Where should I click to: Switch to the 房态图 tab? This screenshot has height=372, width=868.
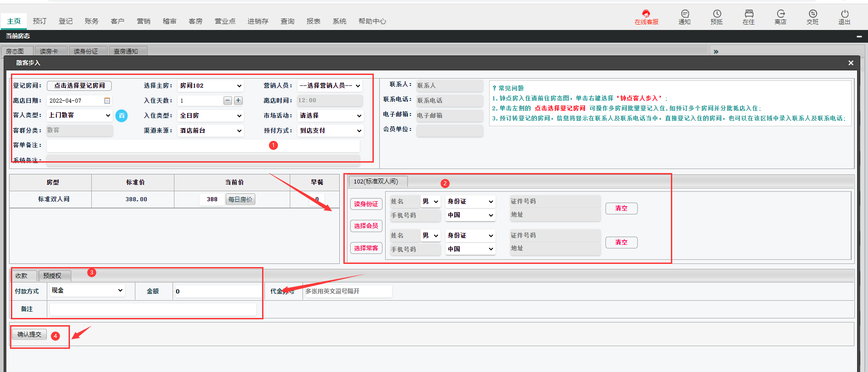click(17, 51)
